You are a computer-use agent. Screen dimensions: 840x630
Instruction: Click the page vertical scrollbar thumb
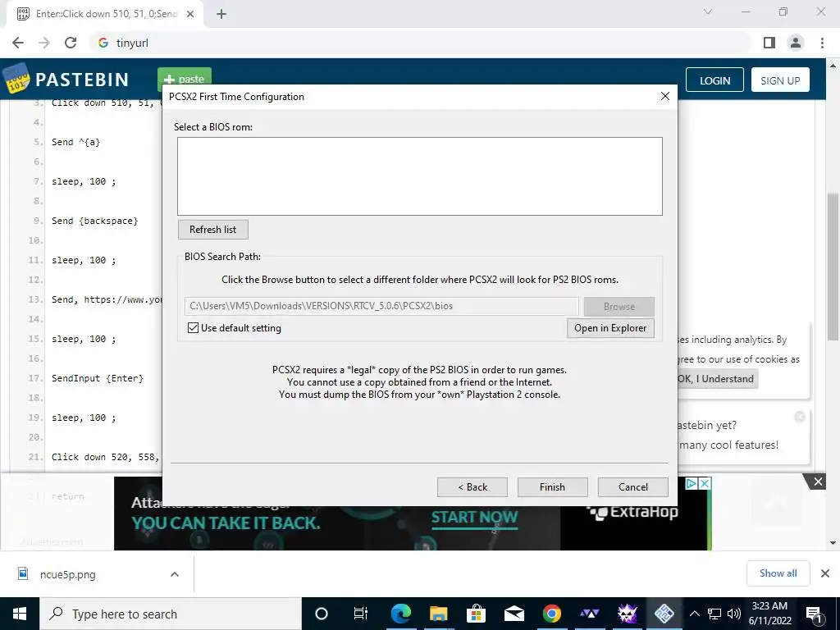[x=833, y=267]
